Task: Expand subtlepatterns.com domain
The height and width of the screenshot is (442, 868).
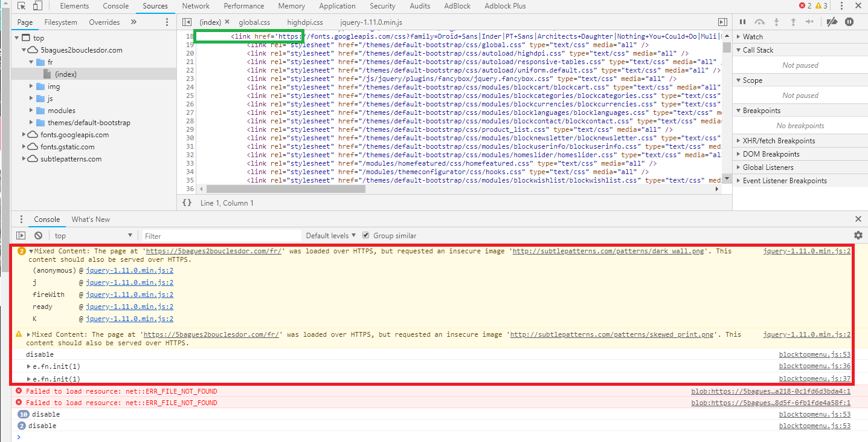Action: pos(24,159)
